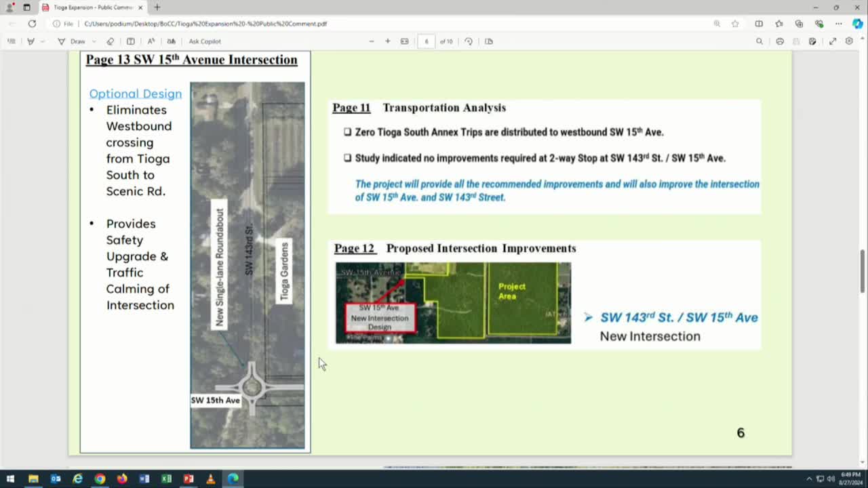
Task: Toggle the Fit to width button
Action: (x=405, y=41)
